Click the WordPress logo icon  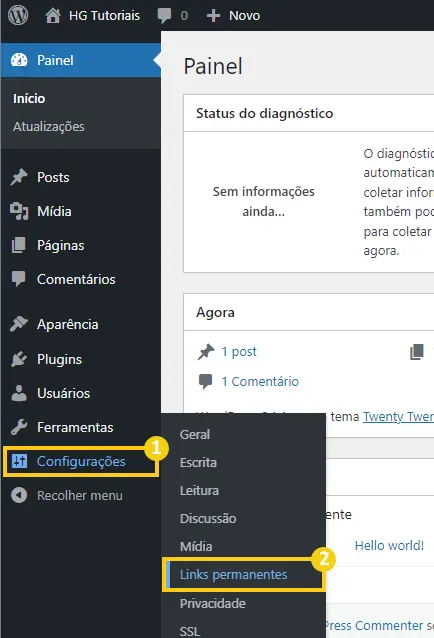[18, 15]
